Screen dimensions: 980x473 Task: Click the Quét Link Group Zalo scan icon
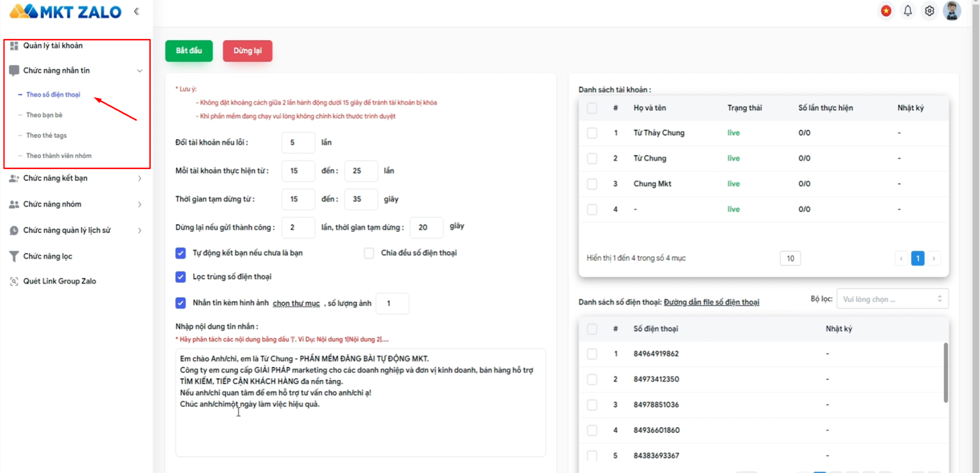[14, 281]
